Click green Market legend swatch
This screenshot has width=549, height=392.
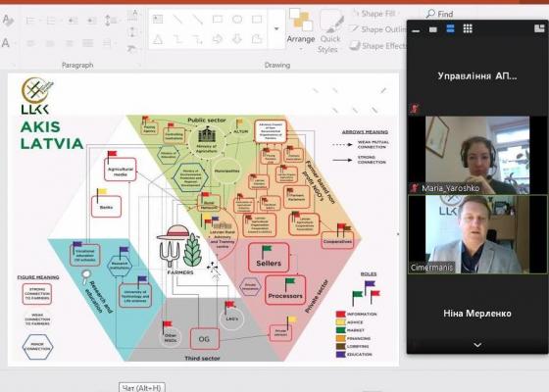[340, 330]
